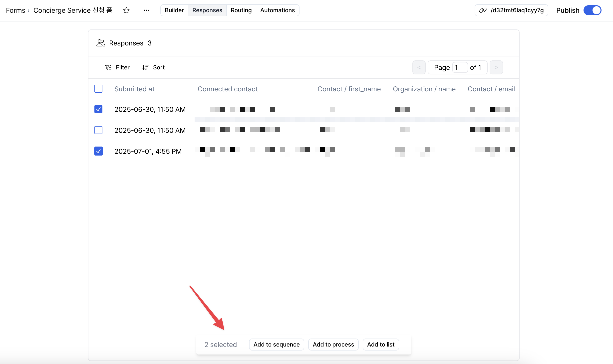
Task: Click Add to list button
Action: [x=381, y=345]
